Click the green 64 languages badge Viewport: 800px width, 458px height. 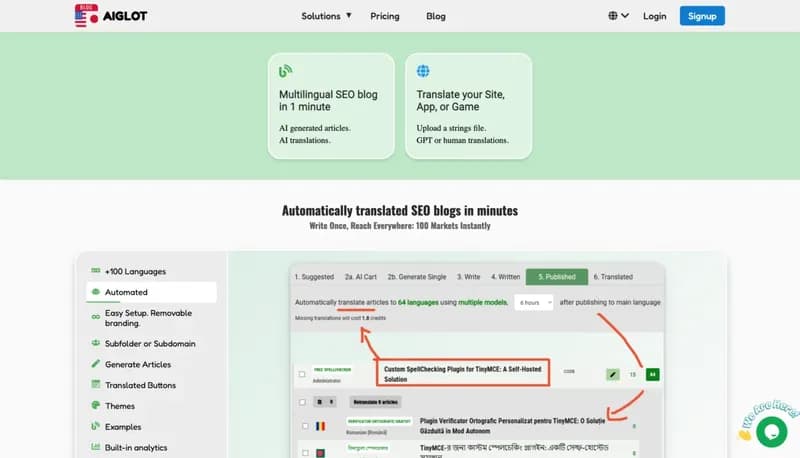coord(653,374)
